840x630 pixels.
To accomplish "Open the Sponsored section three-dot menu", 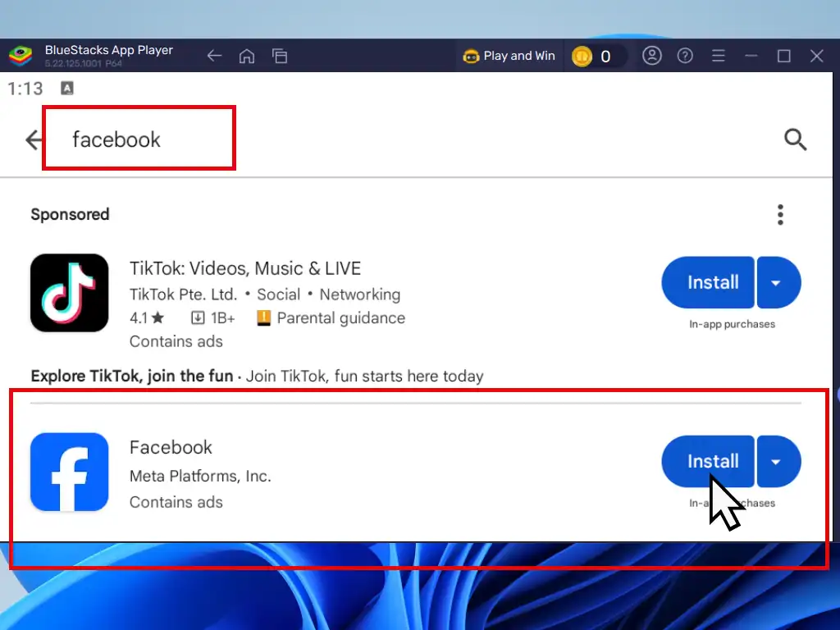I will click(780, 215).
